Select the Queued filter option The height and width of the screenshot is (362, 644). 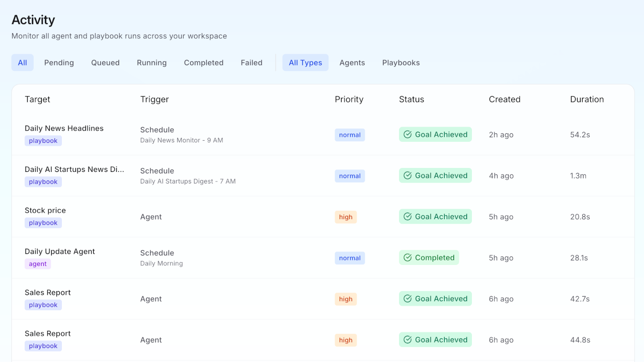point(105,62)
